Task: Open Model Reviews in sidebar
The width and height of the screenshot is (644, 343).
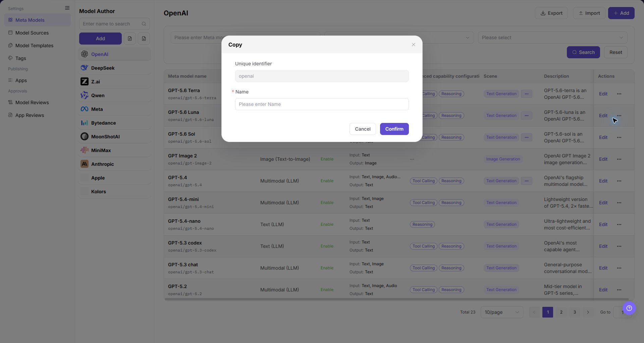Action: [37, 102]
